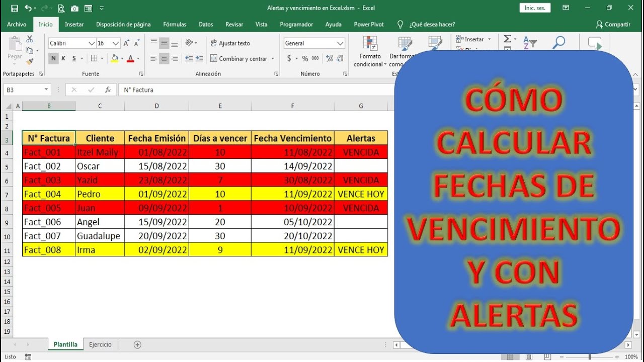Viewport: 644px width, 362px height.
Task: Switch to the Fórmulas ribbon tab
Action: (x=175, y=24)
